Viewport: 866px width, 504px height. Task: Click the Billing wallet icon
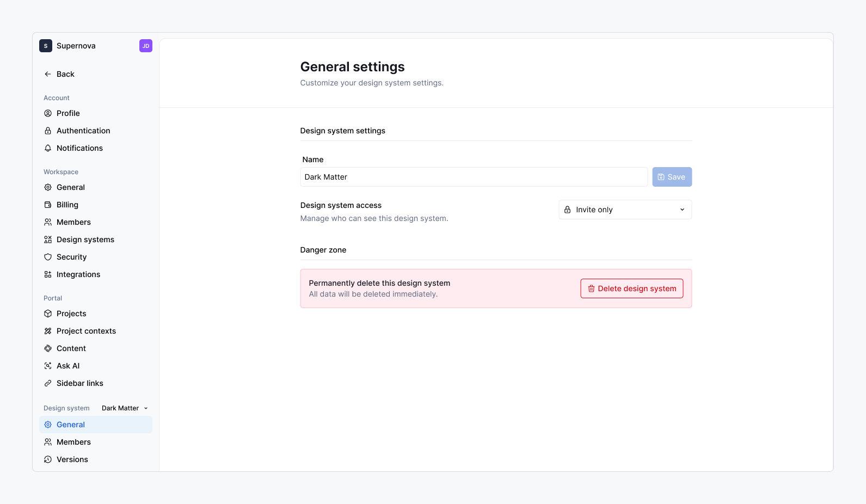click(x=48, y=205)
